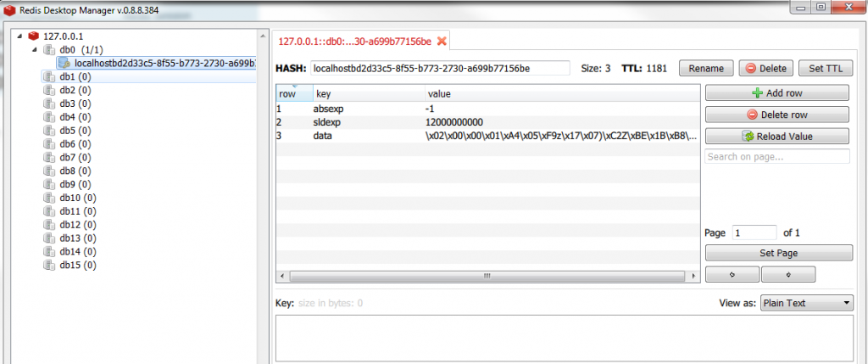Select db14 (0) in the tree
Viewport: 868px width, 364px height.
[78, 251]
